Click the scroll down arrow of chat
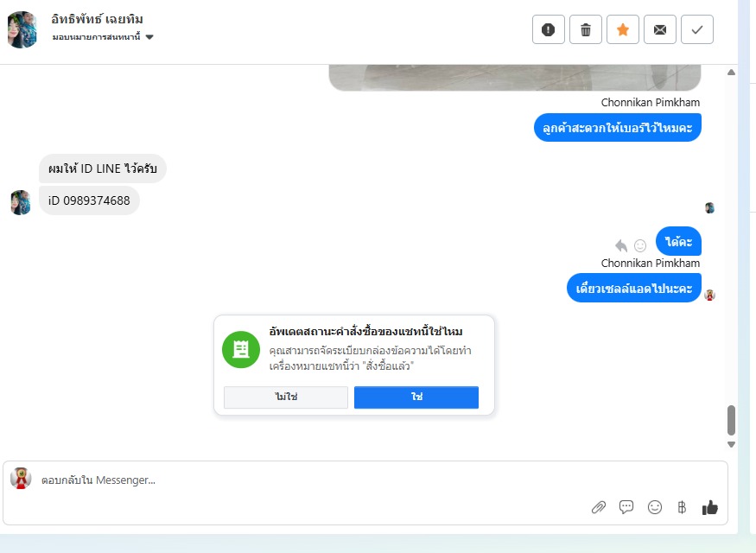 (731, 444)
